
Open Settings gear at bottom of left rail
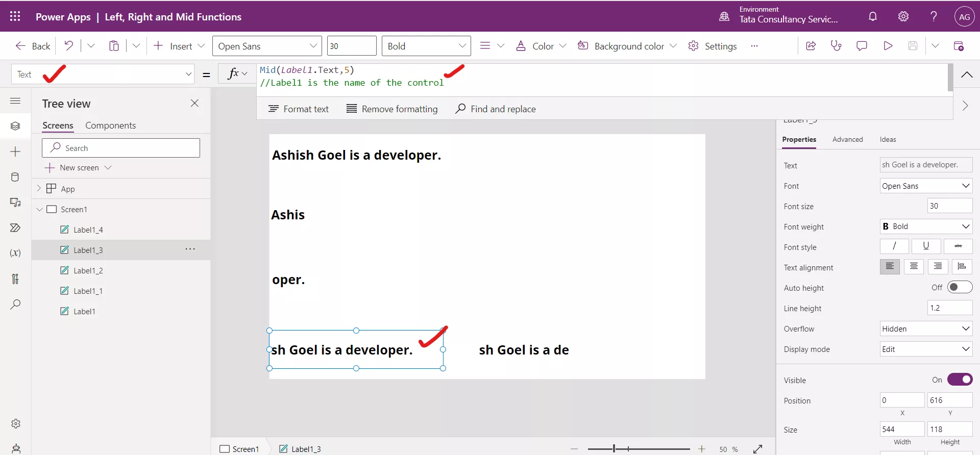coord(16,423)
